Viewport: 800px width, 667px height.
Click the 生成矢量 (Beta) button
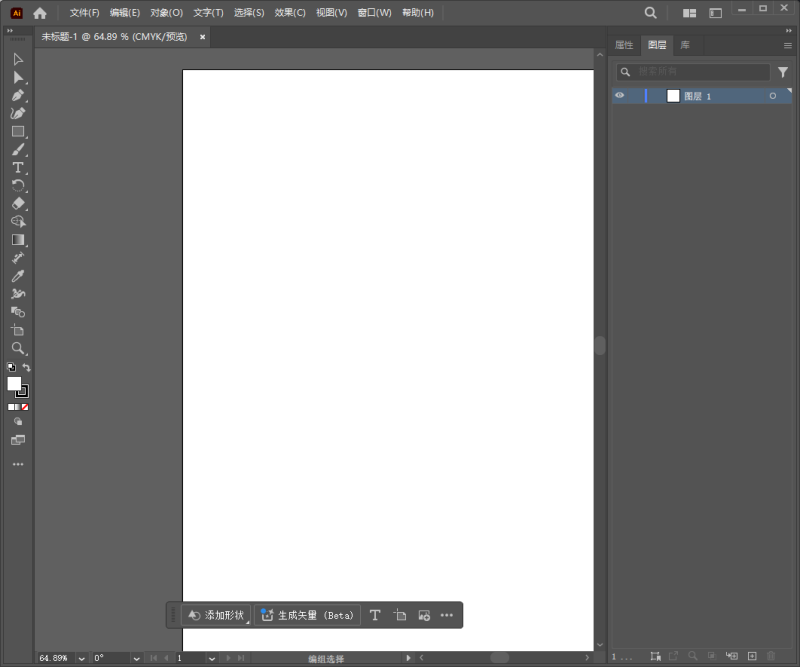[306, 615]
